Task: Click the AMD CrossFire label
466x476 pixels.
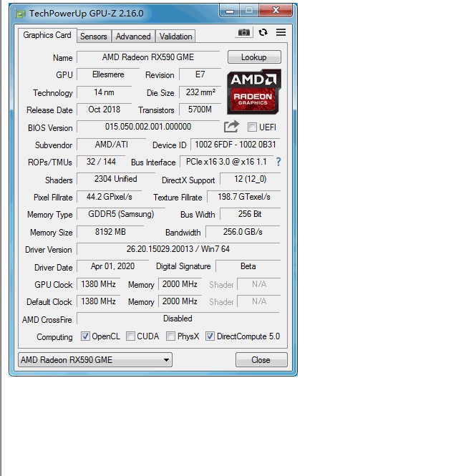Action: [x=47, y=320]
